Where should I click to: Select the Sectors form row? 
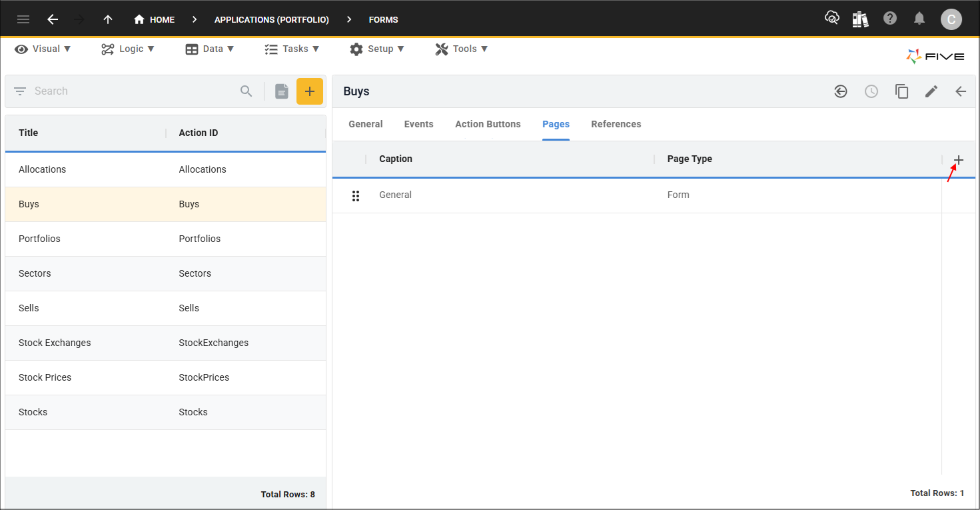pos(165,273)
